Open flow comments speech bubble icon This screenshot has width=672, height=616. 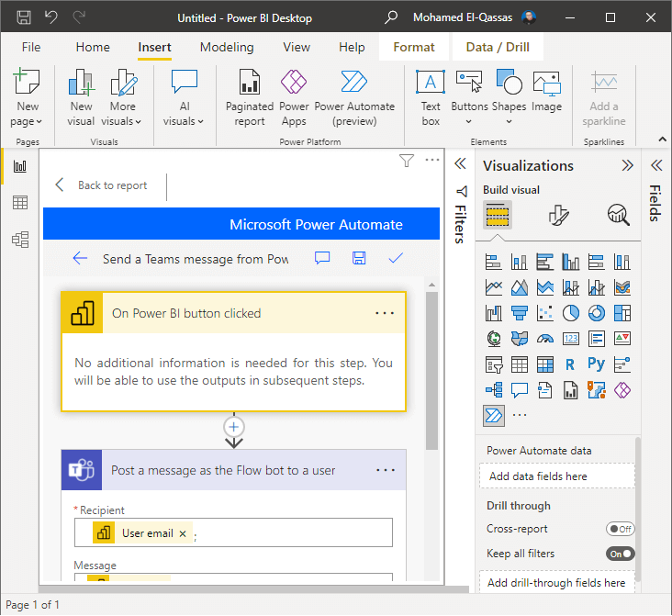322,258
